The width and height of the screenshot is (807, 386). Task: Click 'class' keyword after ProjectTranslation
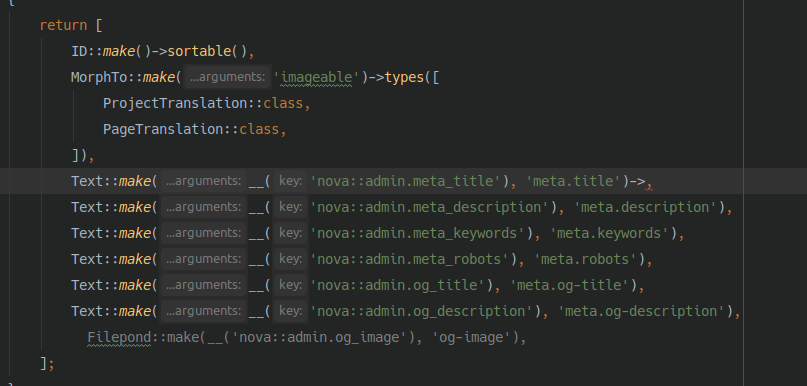[284, 103]
